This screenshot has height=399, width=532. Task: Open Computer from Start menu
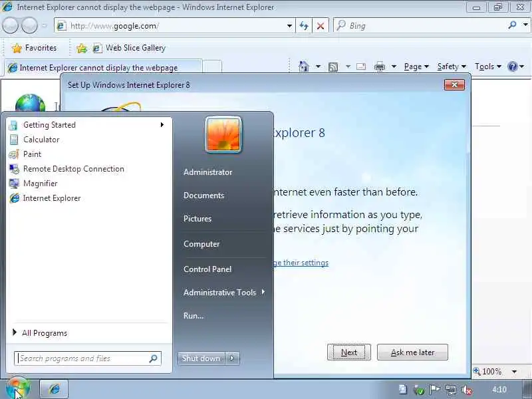tap(201, 244)
